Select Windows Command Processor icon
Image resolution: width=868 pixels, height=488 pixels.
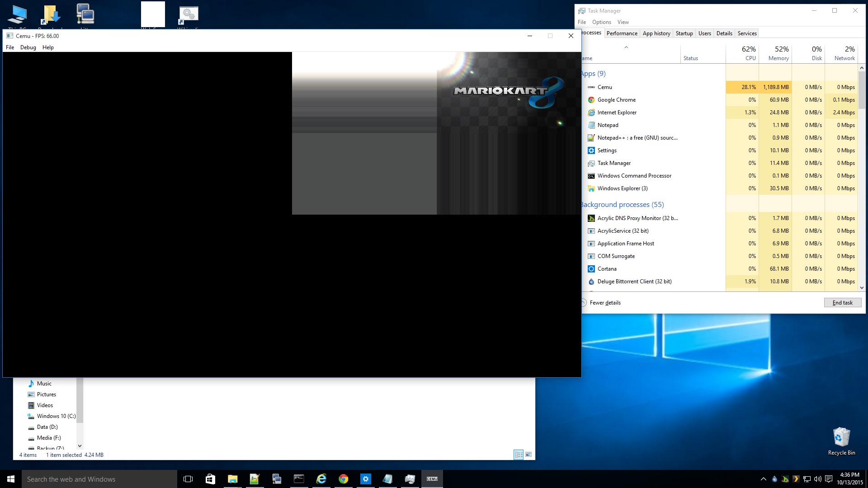tap(591, 176)
